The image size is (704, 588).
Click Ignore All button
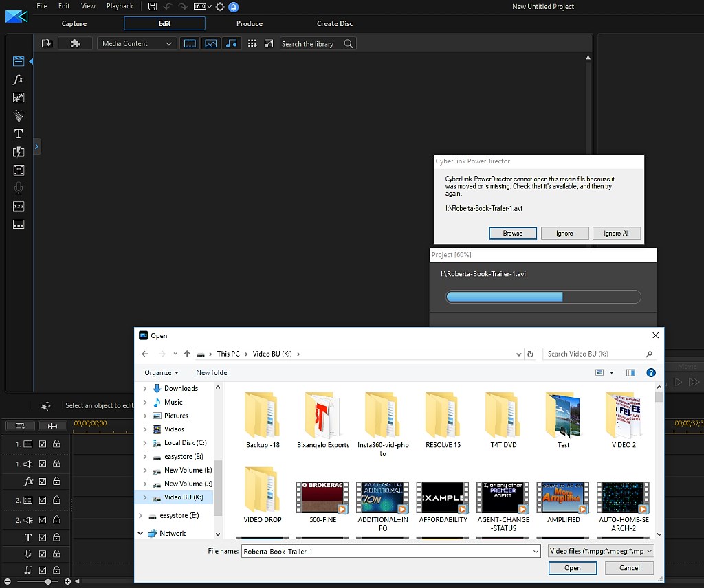[616, 234]
